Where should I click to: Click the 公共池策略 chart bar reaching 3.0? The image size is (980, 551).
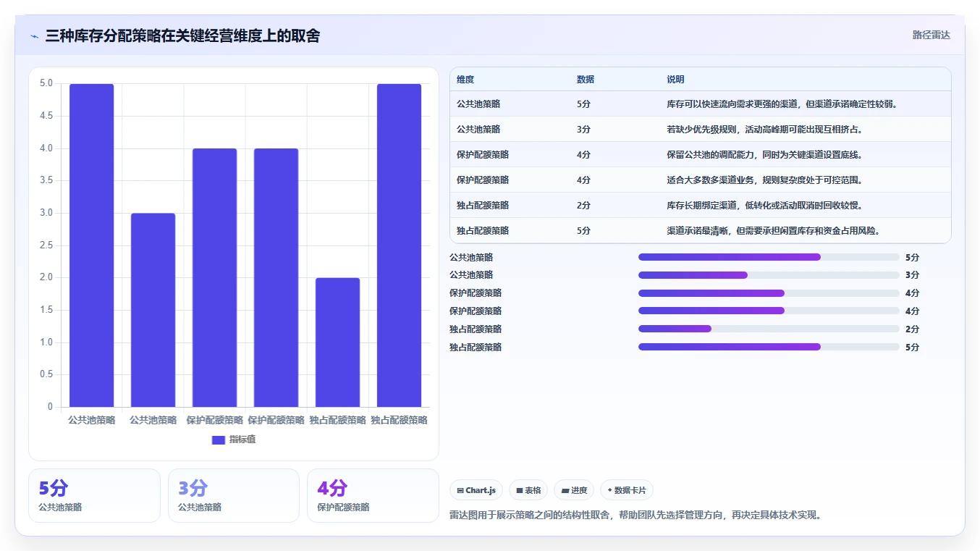pos(153,310)
